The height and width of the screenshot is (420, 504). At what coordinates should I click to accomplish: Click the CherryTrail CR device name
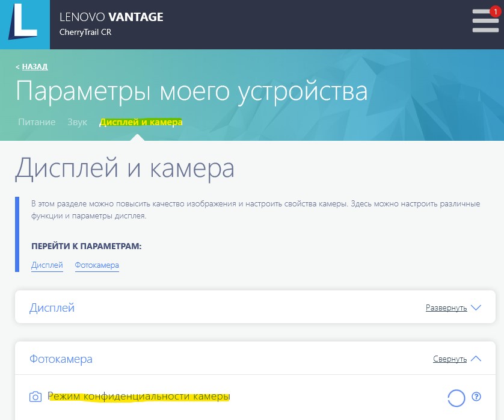[85, 32]
